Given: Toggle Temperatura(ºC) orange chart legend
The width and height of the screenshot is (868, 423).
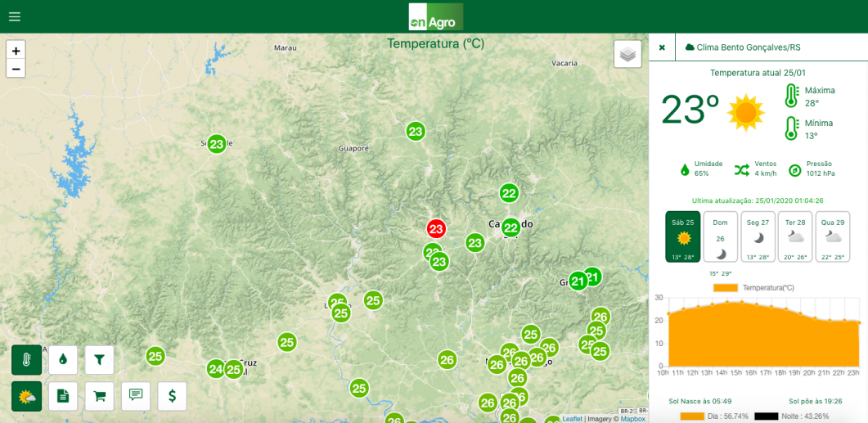Looking at the screenshot, I should (x=754, y=288).
